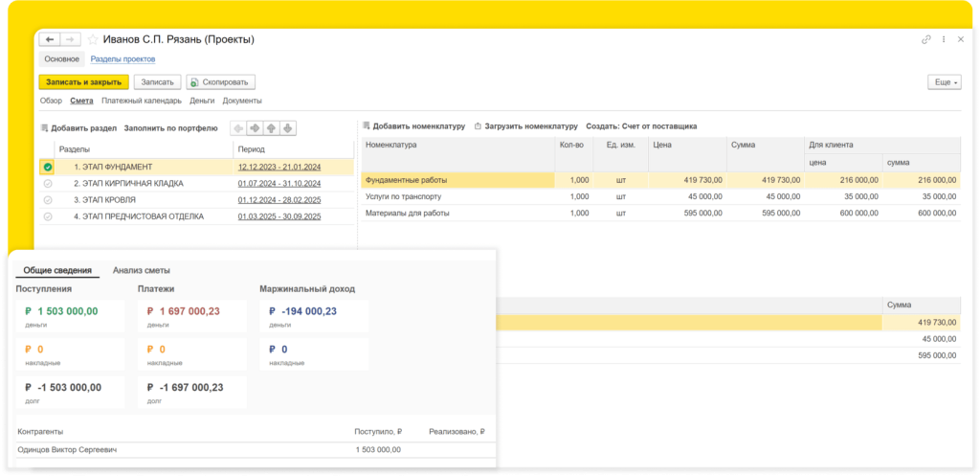
Task: Select section 2. ЭТАП КИРПИЧНАЯ КЛАДКА
Action: (x=129, y=184)
